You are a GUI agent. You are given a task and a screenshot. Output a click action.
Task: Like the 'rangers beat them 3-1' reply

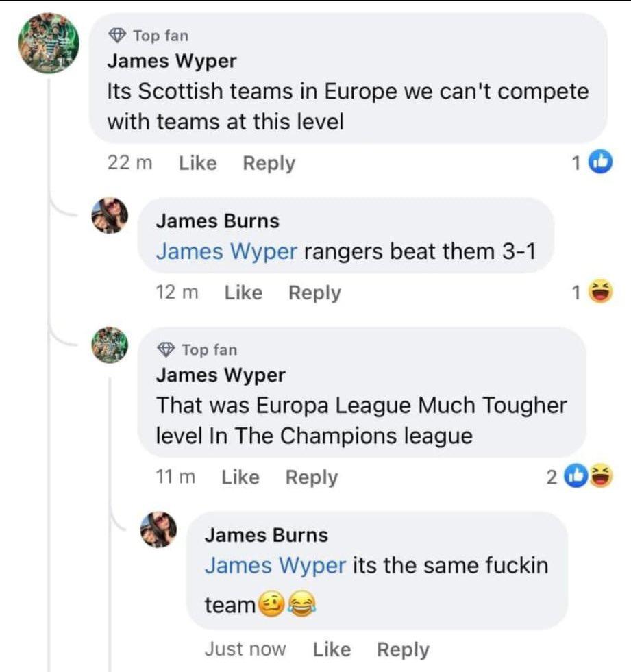click(243, 293)
